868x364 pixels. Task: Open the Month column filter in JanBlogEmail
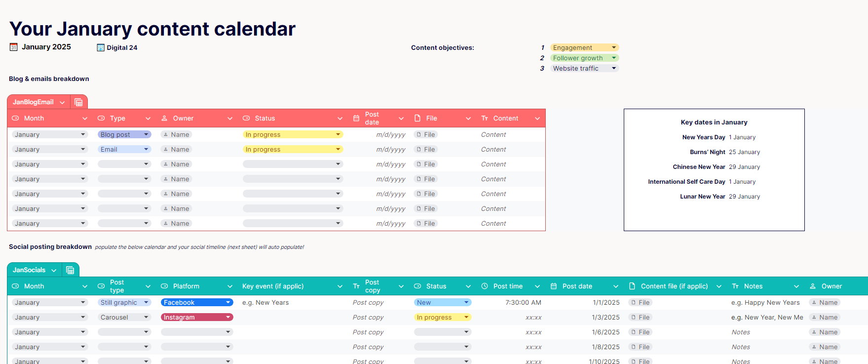pyautogui.click(x=85, y=119)
